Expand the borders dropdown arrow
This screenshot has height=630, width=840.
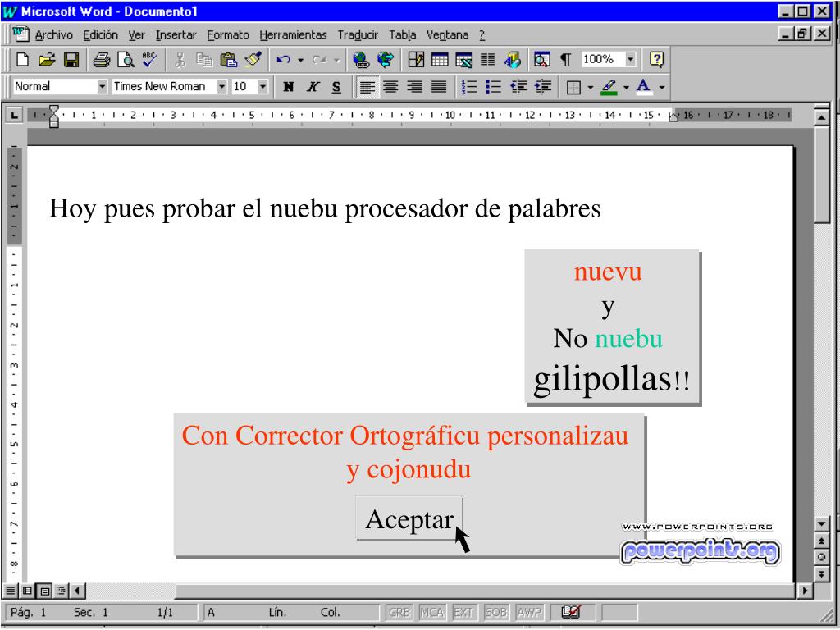(590, 87)
